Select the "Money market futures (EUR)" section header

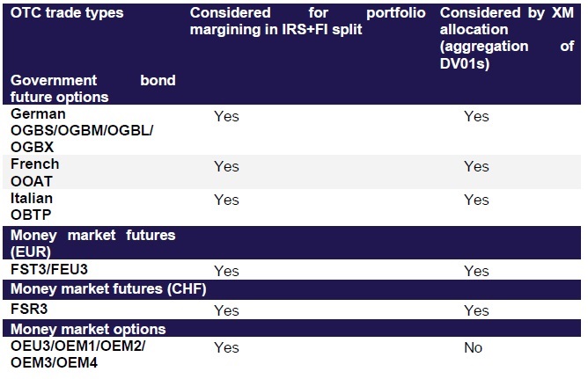pos(92,243)
